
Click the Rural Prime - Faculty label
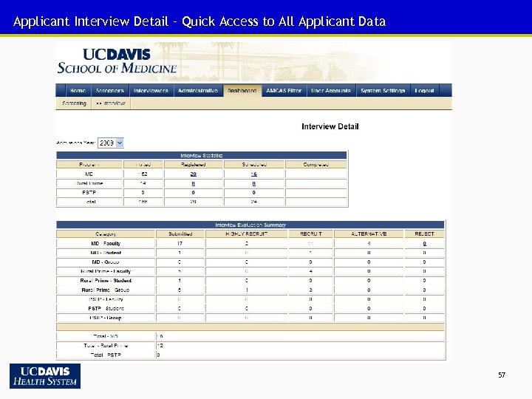(x=106, y=271)
